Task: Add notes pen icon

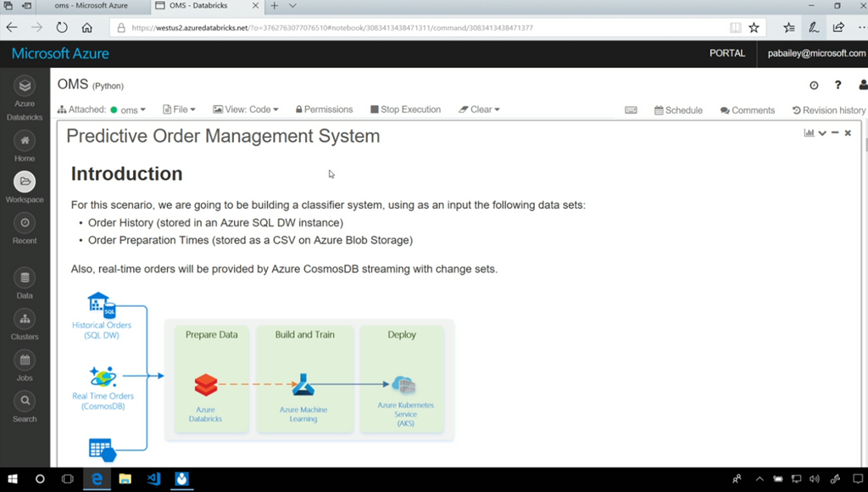Action: 814,28
